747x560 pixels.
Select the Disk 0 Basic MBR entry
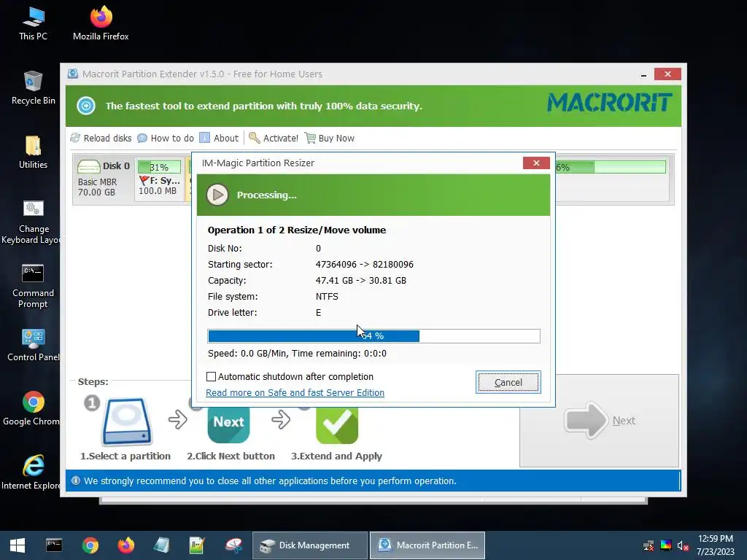point(104,179)
